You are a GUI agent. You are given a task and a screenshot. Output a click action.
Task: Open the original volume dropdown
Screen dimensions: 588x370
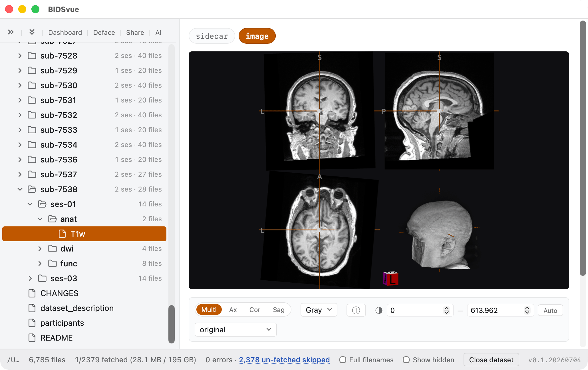tap(235, 330)
